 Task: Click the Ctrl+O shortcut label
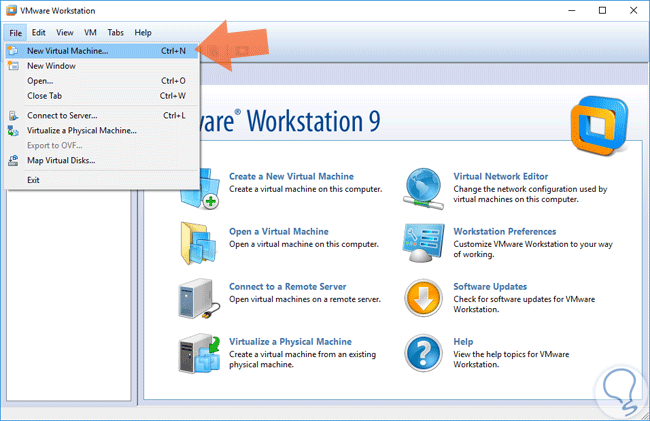173,80
